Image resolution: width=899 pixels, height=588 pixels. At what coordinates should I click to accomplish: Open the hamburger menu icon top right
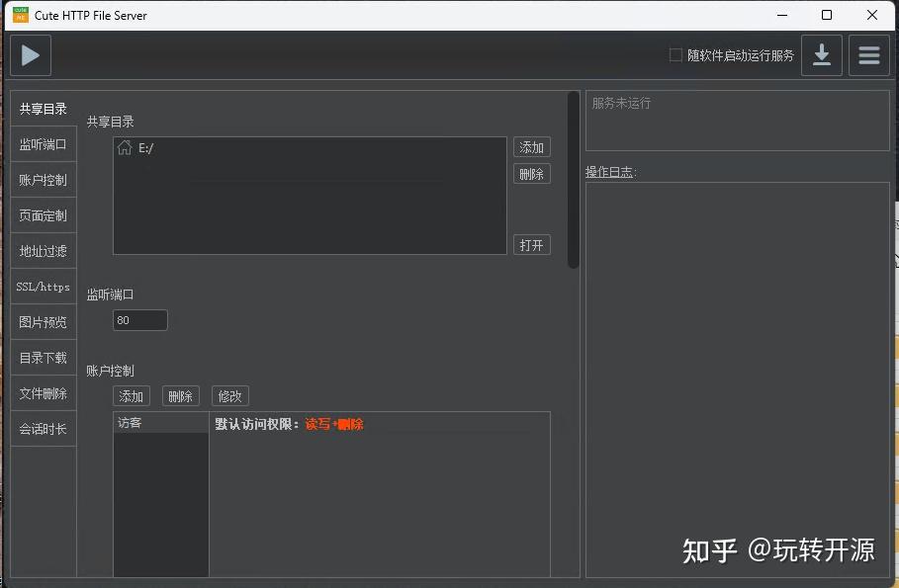(x=867, y=55)
